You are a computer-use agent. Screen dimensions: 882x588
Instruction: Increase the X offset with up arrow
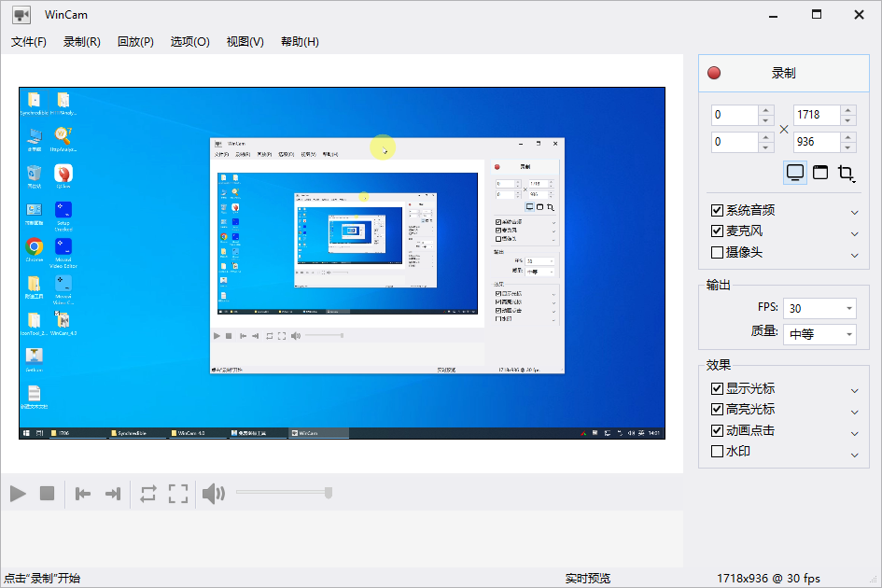click(765, 110)
